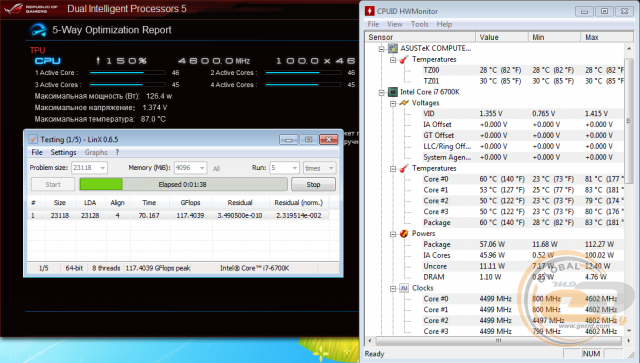
Task: Click the ASUSTeK motherboard icon in the tree
Action: [x=393, y=48]
